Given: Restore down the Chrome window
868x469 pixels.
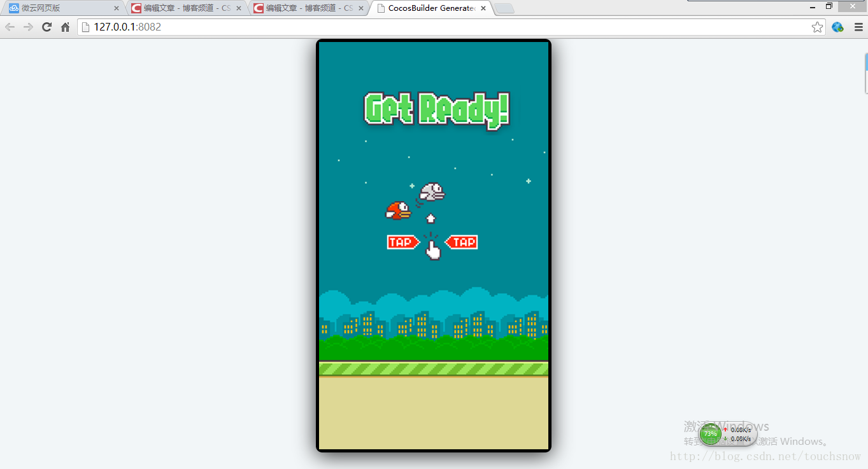Looking at the screenshot, I should (x=829, y=6).
